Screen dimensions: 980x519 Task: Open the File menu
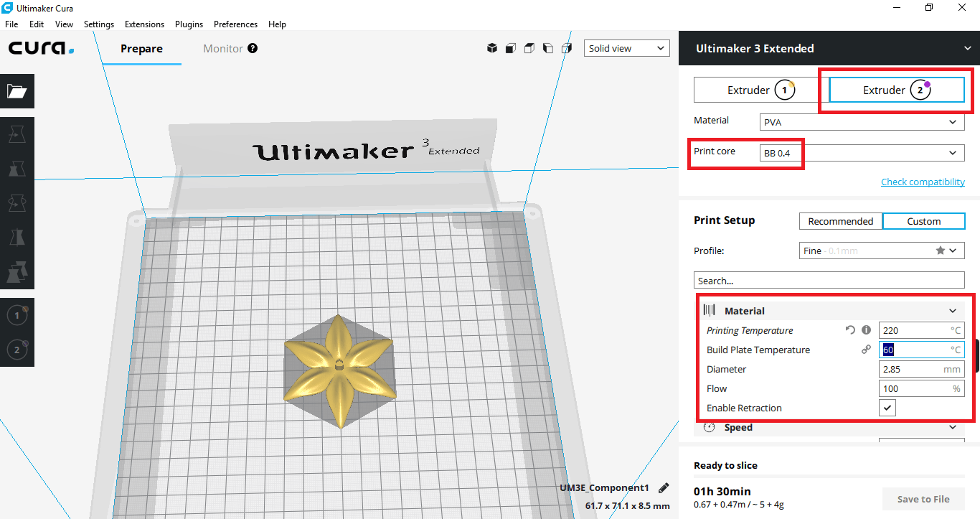pyautogui.click(x=11, y=24)
